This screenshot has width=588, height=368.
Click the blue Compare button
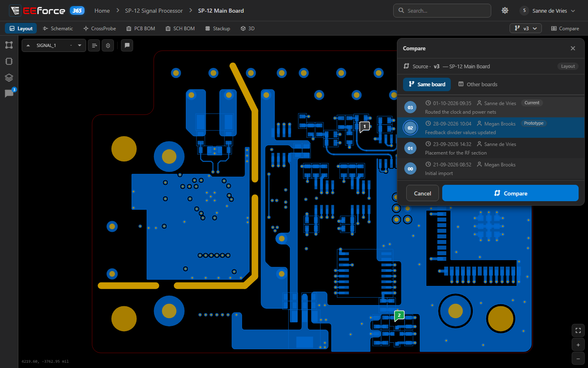(510, 193)
